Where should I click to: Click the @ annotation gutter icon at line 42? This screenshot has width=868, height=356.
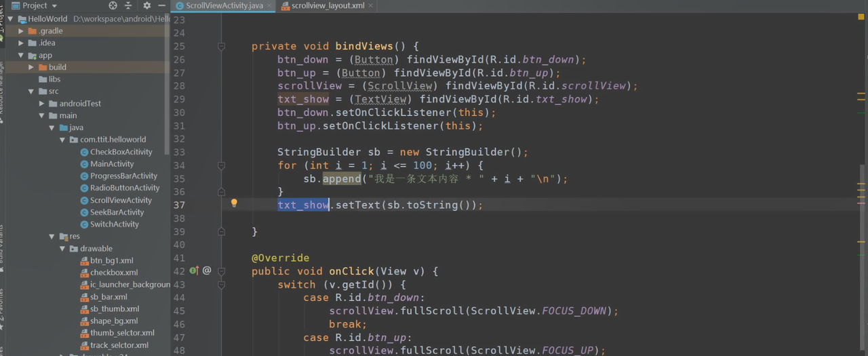point(207,271)
